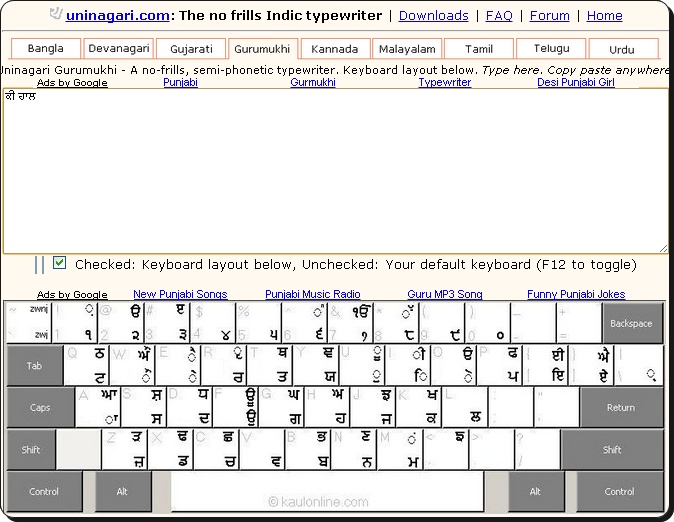
Task: Switch to the Kannada tab
Action: coord(334,49)
